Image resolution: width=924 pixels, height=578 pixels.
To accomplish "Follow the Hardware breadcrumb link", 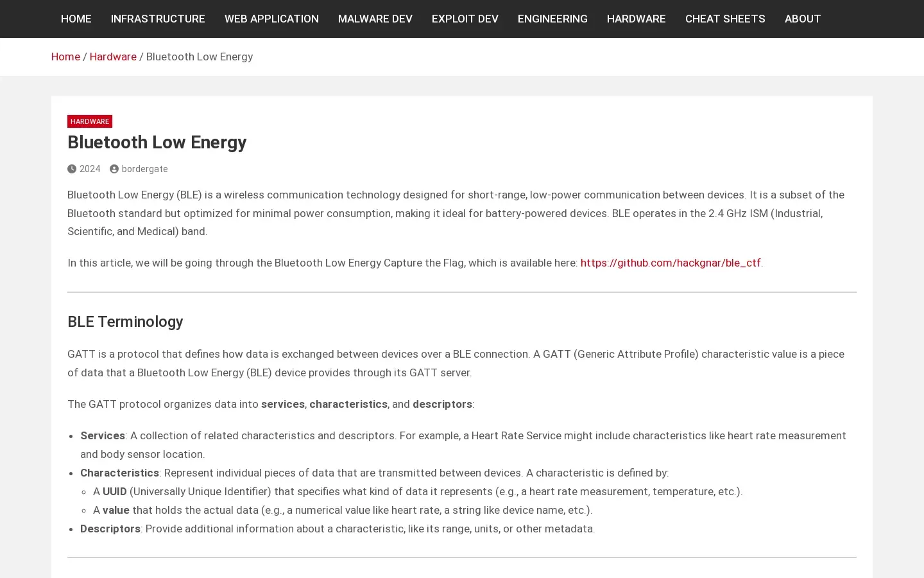I will pos(113,57).
